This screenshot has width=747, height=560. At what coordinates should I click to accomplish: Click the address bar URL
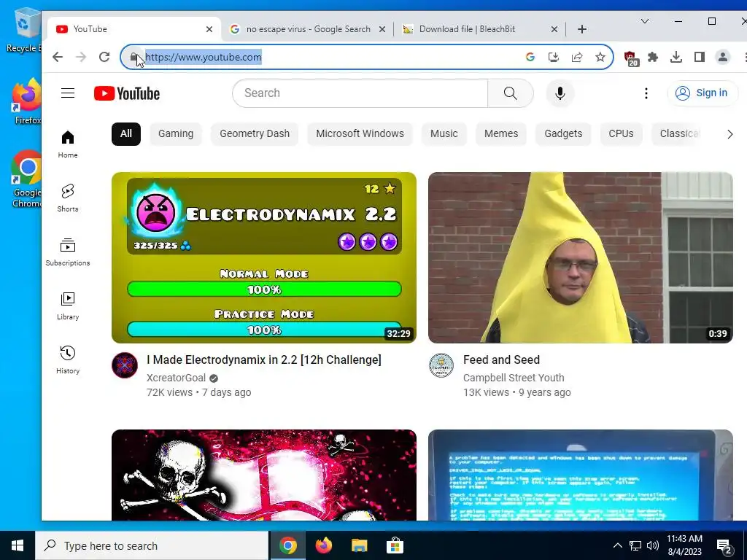(x=204, y=57)
